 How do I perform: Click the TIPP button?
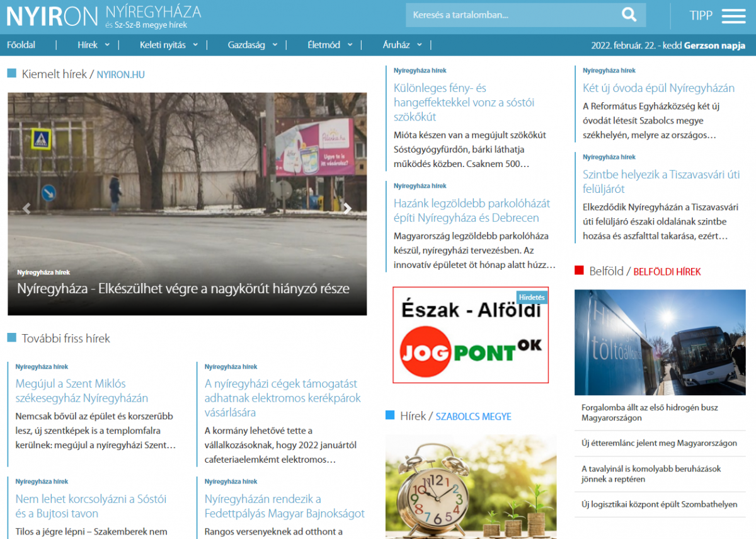701,16
